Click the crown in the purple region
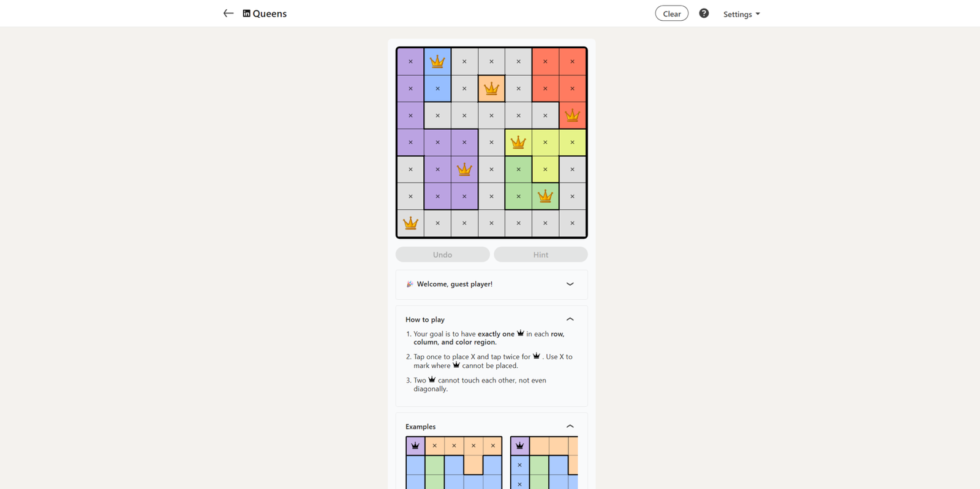Screen dimensions: 980x489 pyautogui.click(x=464, y=170)
